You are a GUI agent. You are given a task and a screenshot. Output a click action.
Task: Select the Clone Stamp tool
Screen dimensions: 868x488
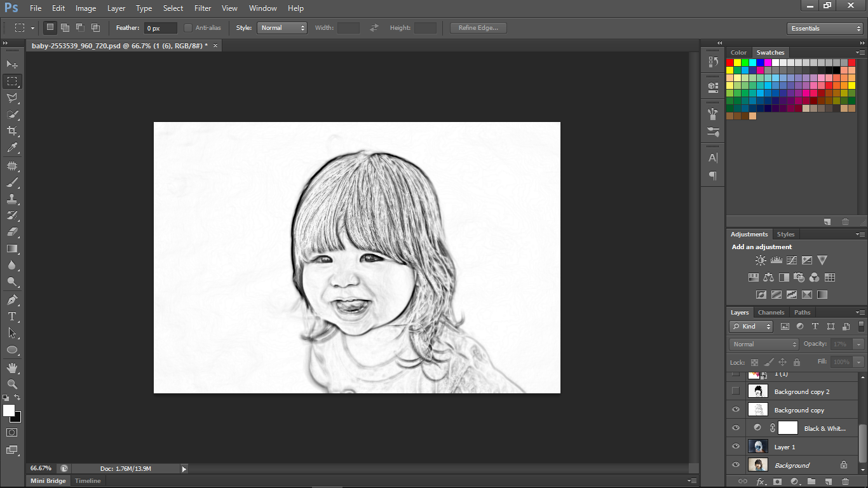tap(12, 199)
